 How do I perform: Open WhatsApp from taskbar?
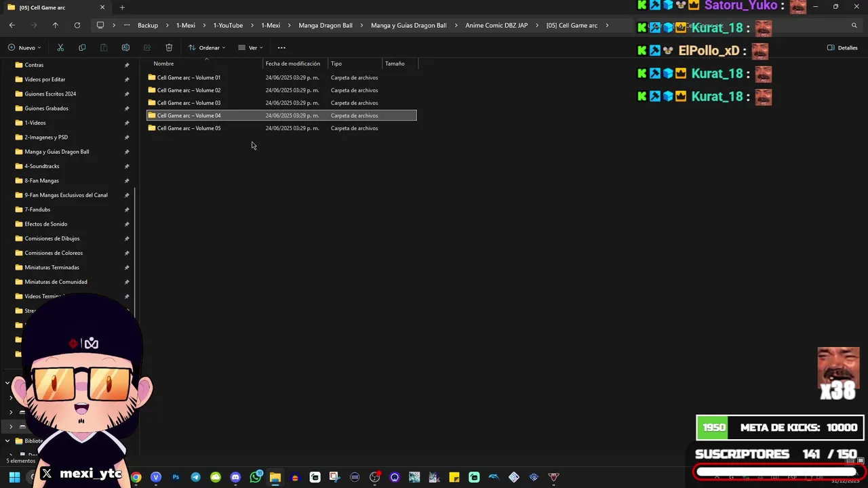pos(256,477)
